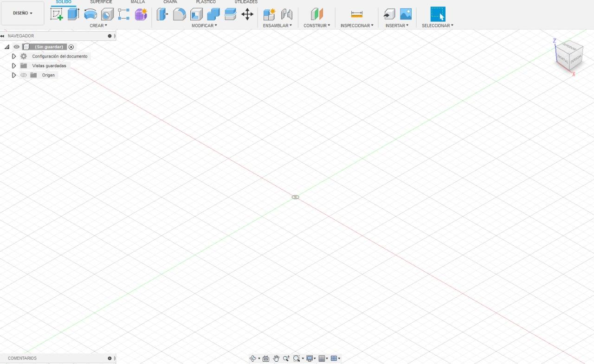Switch to the PLÁSTICO tab
Screen dimensions: 594x364
pos(206,2)
